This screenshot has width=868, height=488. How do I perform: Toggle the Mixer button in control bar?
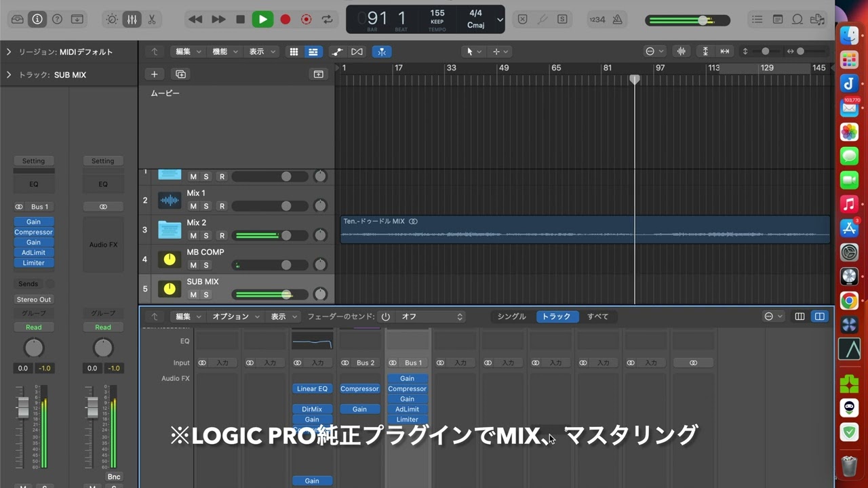[x=132, y=20]
